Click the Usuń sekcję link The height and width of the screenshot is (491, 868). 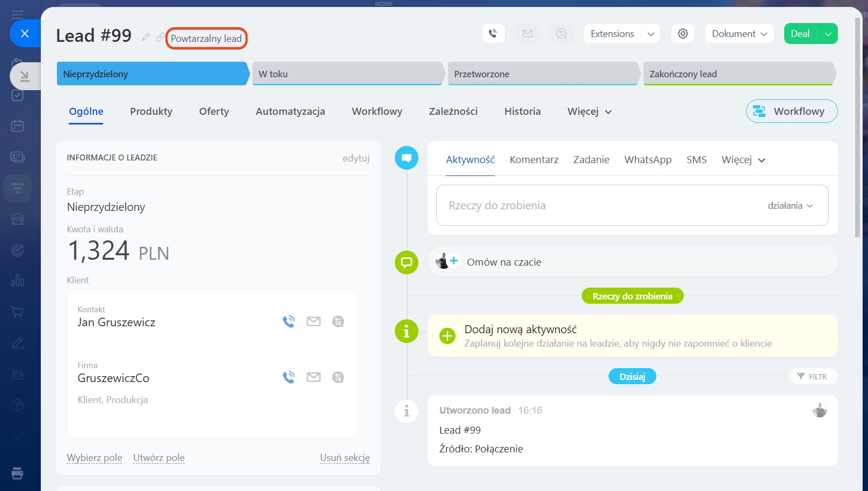point(345,458)
